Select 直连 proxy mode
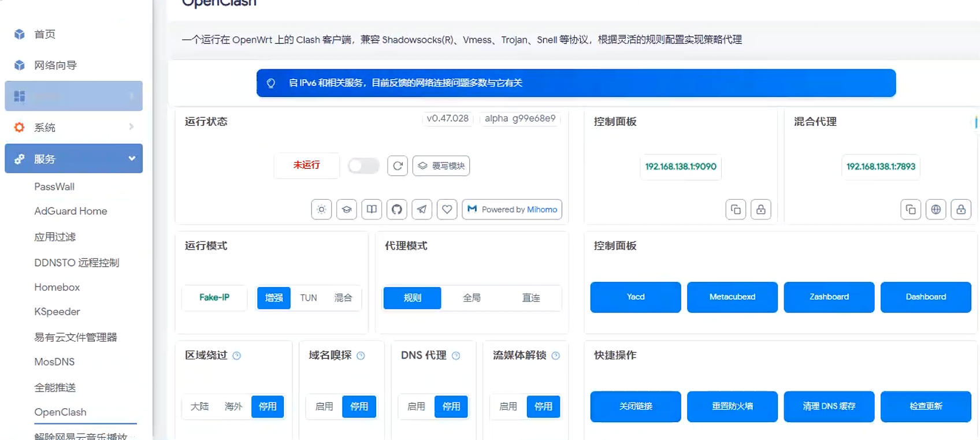The width and height of the screenshot is (980, 440). (531, 298)
